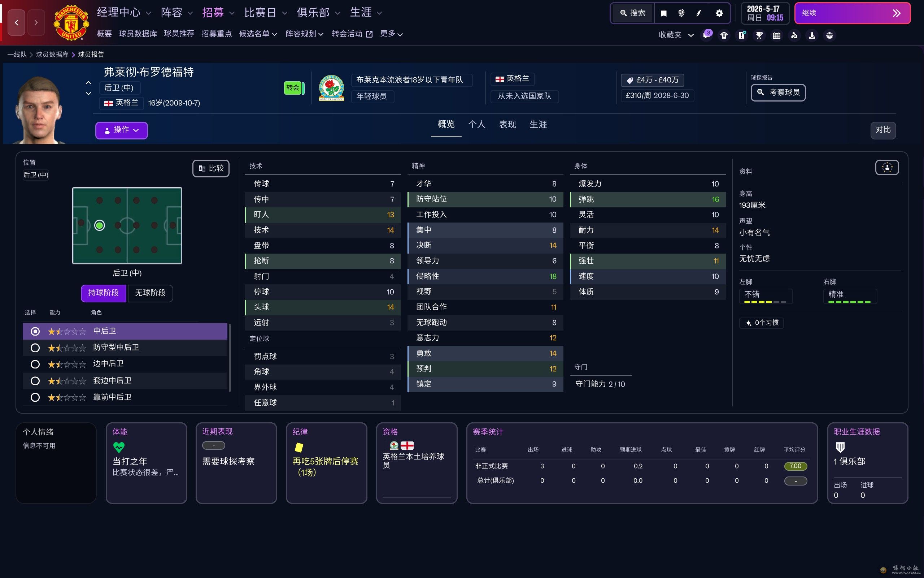This screenshot has width=924, height=578.
Task: Select the 边中后卫 role radio button
Action: (35, 364)
